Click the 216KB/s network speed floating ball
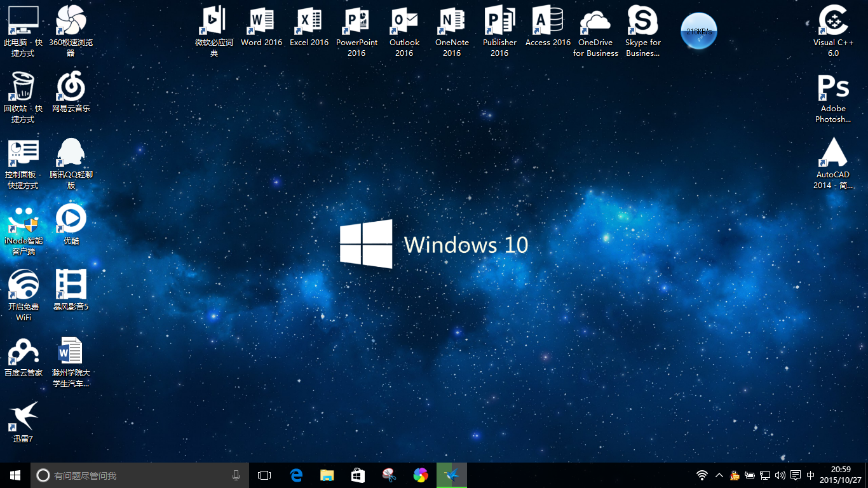 pos(699,31)
